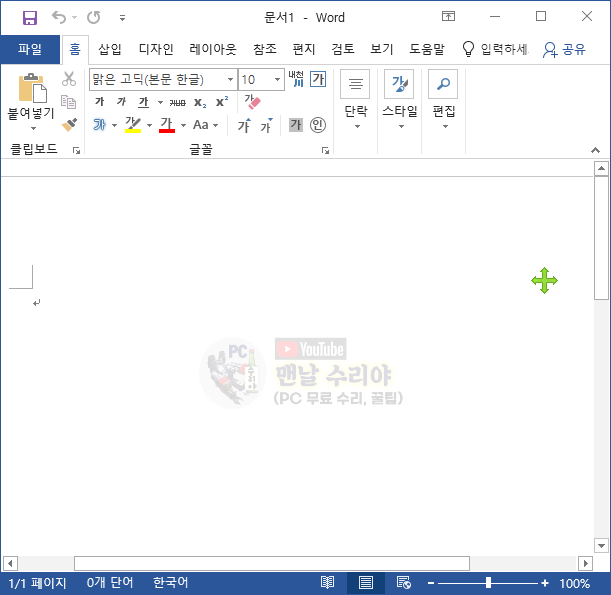Screen dimensions: 611x595
Task: Click the character border 가 icon
Action: 318,79
